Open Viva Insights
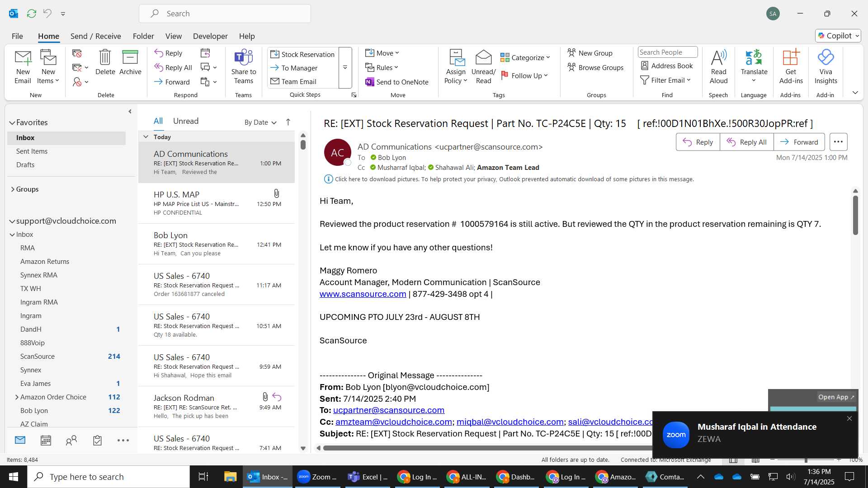 pyautogui.click(x=826, y=67)
